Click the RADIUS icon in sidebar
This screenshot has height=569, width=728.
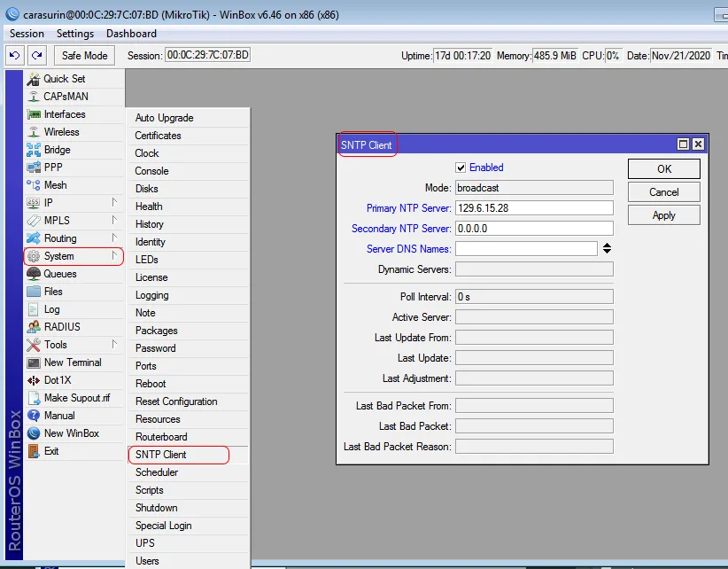pyautogui.click(x=34, y=327)
